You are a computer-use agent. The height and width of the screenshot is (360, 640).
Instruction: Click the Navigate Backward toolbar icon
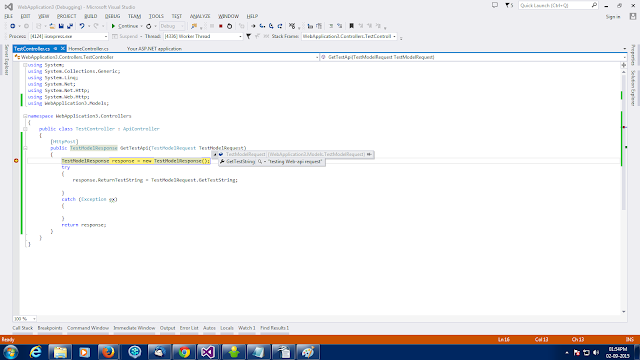tap(13, 26)
